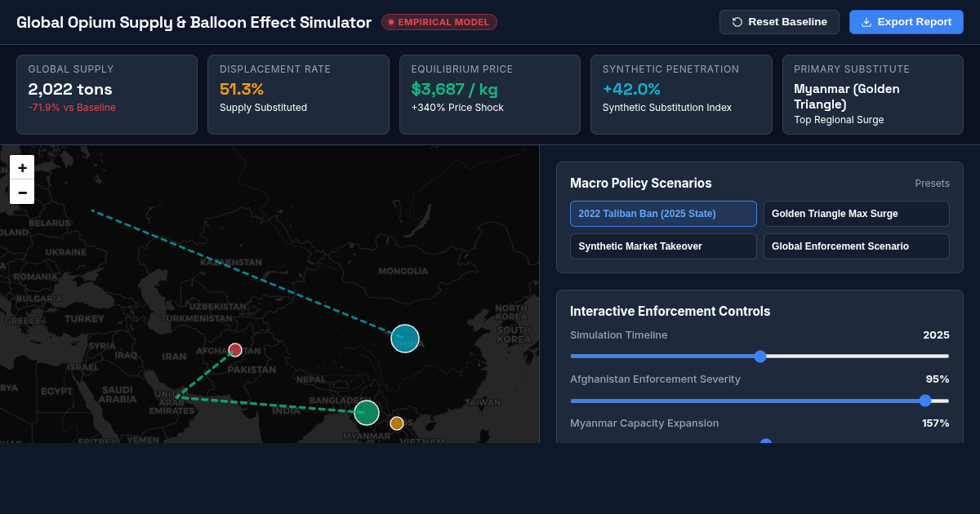Click the Myanmar Capacity Expansion slider handle
Screen dimensions: 980x514
point(766,442)
